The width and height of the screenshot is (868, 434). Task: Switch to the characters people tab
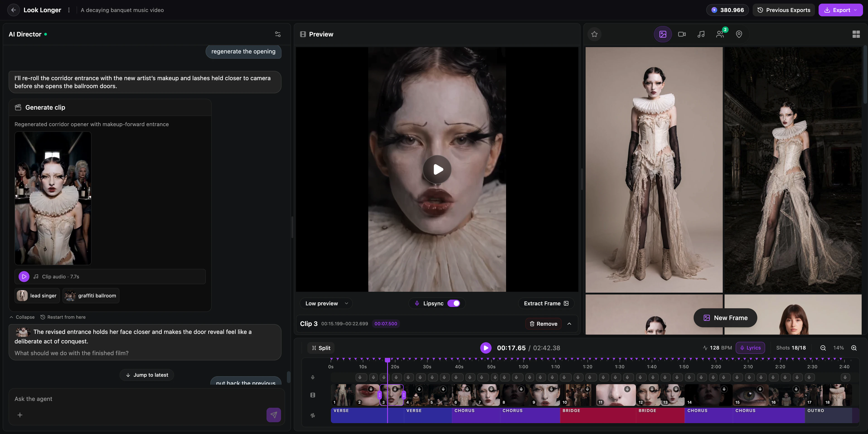point(720,34)
